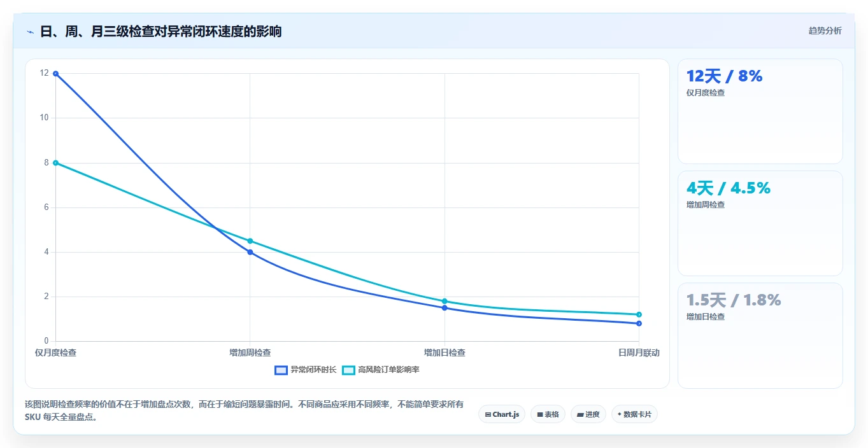Click the y-axis label 6

(46, 207)
